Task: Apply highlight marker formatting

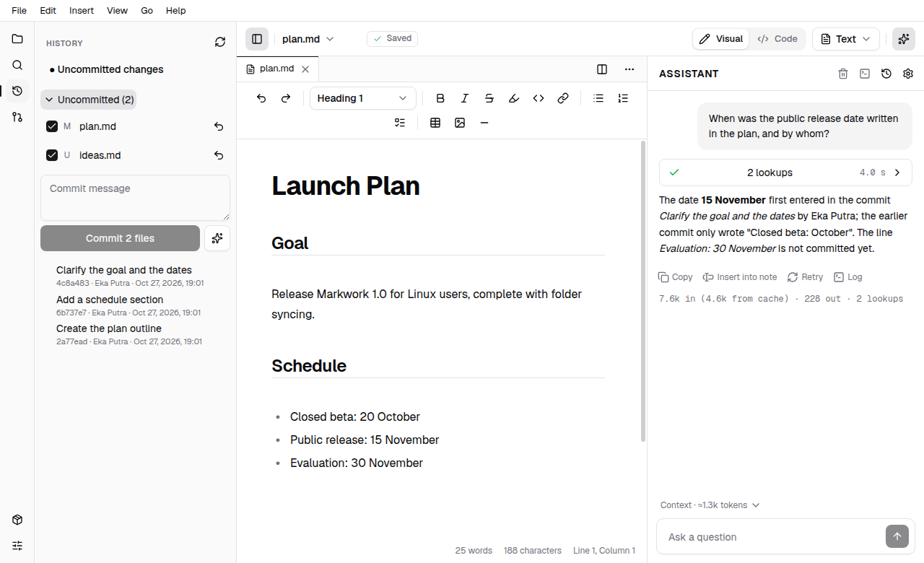Action: 514,98
